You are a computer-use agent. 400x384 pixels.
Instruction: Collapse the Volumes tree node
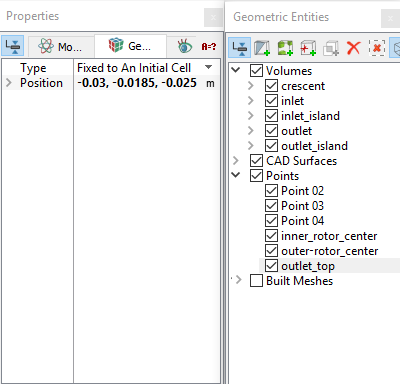236,70
